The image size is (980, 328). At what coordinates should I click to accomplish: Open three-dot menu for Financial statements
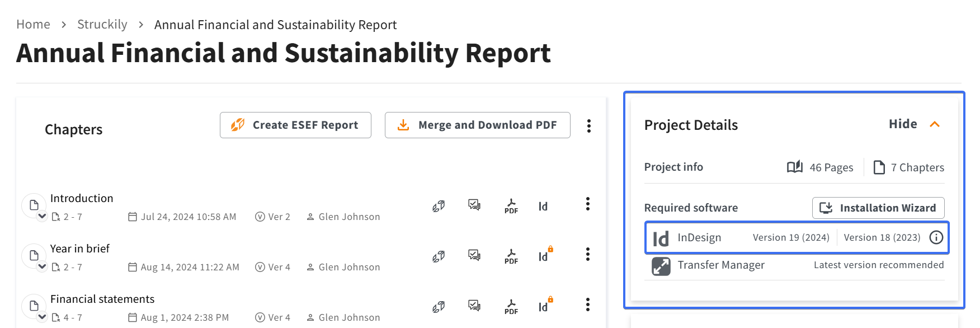pos(587,304)
